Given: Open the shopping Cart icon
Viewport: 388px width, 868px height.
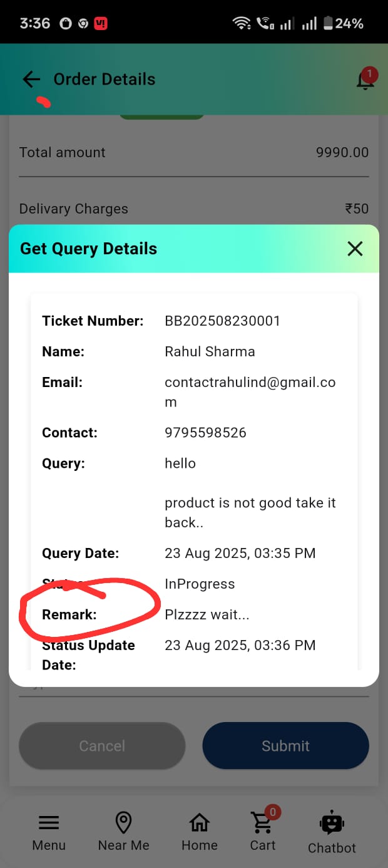Looking at the screenshot, I should tap(262, 823).
